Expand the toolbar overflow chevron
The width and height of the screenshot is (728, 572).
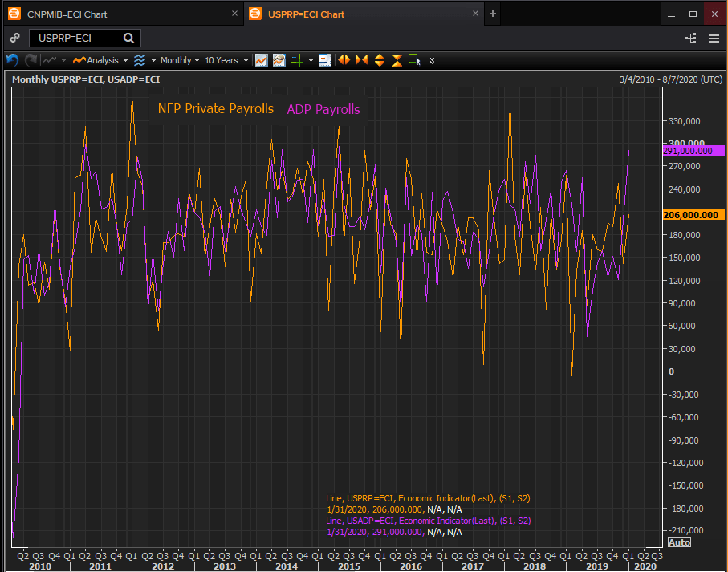(x=433, y=60)
